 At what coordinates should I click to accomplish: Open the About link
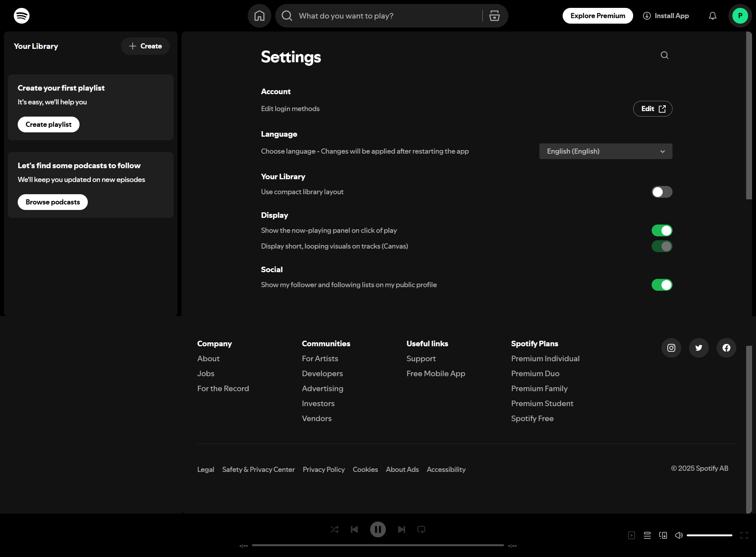point(208,358)
